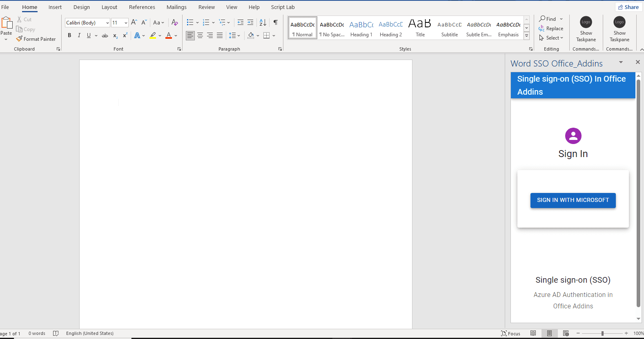644x339 pixels.
Task: Clear all formatting icon
Action: pos(175,22)
